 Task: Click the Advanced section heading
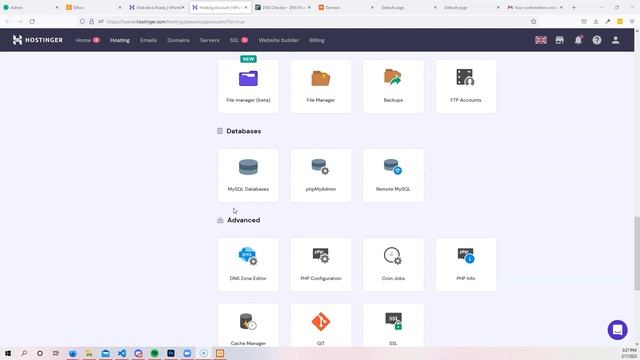click(x=244, y=220)
